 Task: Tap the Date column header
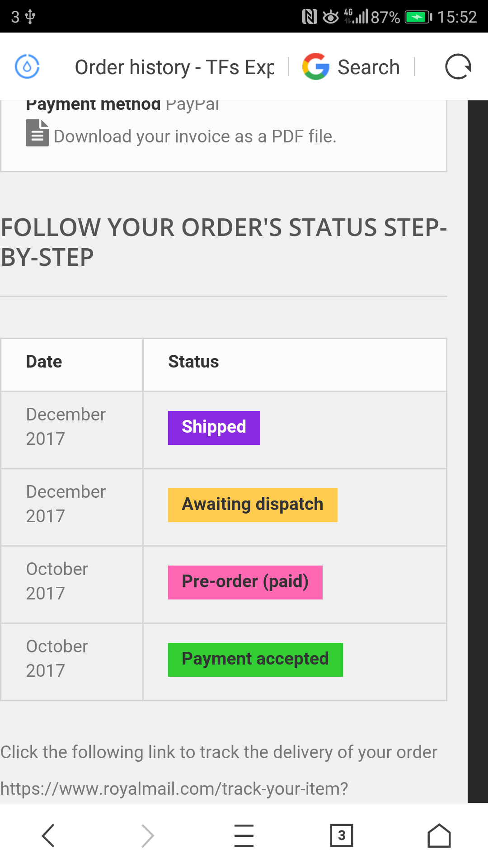click(44, 362)
